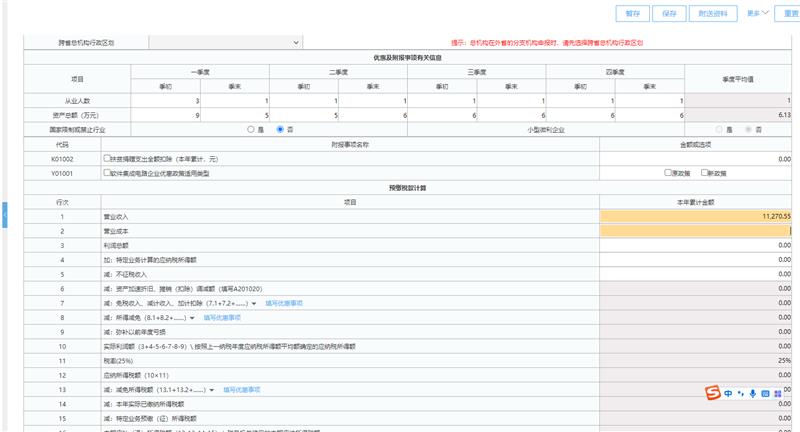The width and height of the screenshot is (800, 432).
Task: Click the 暂存 button
Action: point(632,14)
